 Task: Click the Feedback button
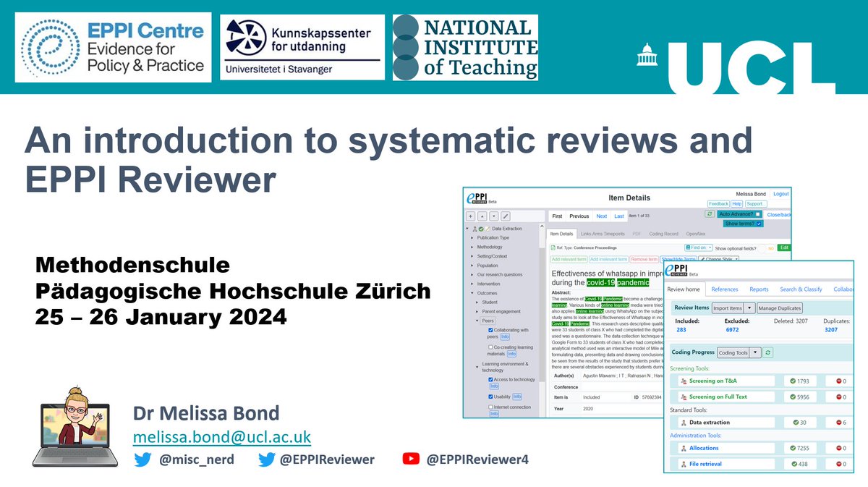click(x=718, y=204)
